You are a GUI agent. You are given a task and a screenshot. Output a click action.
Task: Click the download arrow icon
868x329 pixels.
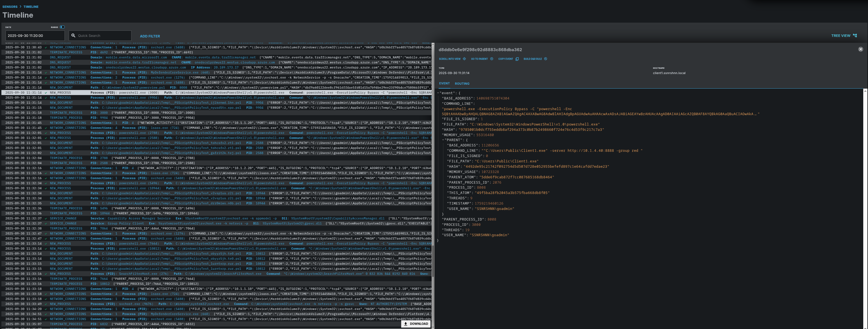pos(406,324)
